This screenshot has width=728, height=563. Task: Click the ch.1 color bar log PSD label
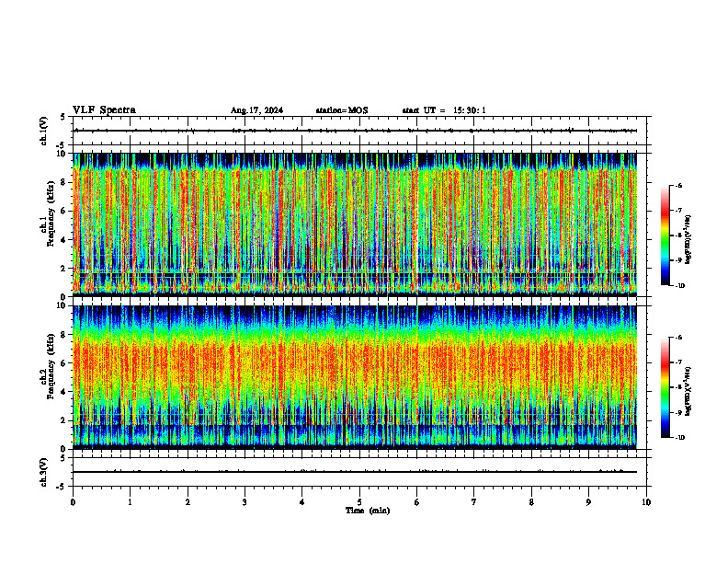pos(688,240)
